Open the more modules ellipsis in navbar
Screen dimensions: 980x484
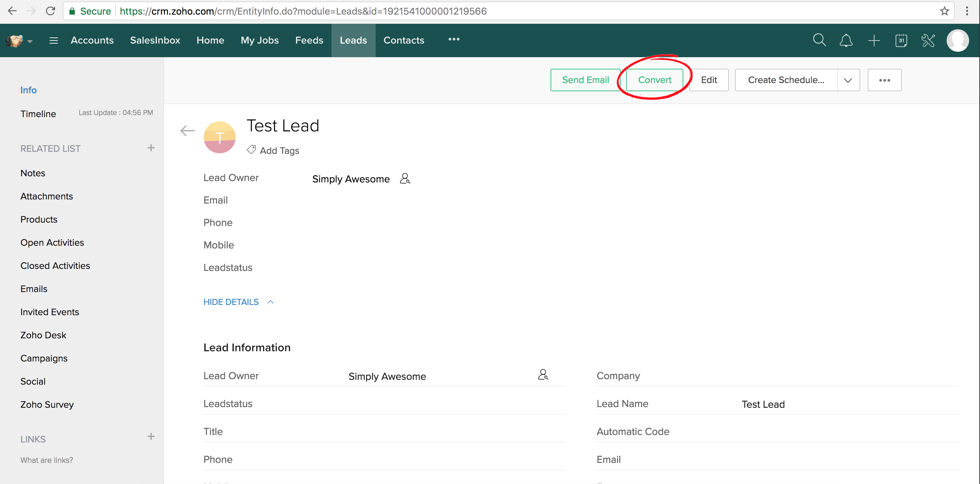coord(454,39)
